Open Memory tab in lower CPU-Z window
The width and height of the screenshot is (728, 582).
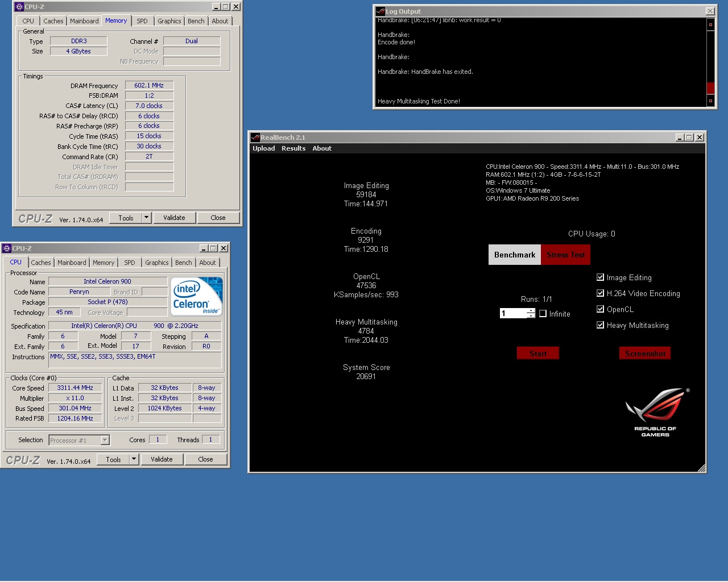pyautogui.click(x=104, y=263)
